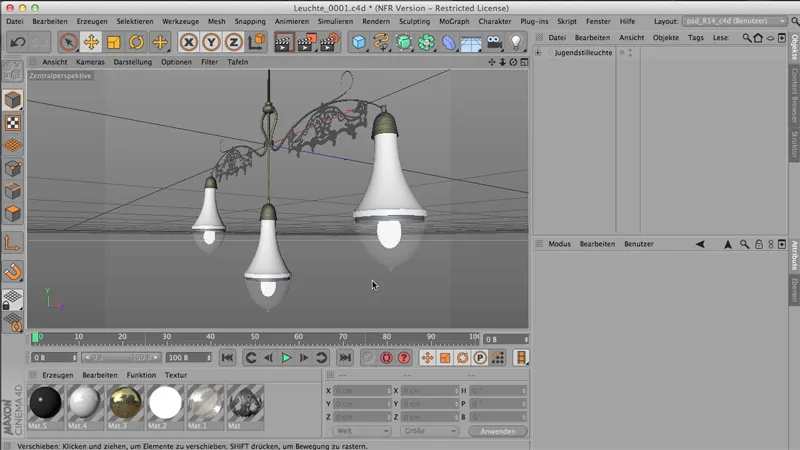Play the animation forward
Image resolution: width=800 pixels, height=450 pixels.
click(x=286, y=358)
